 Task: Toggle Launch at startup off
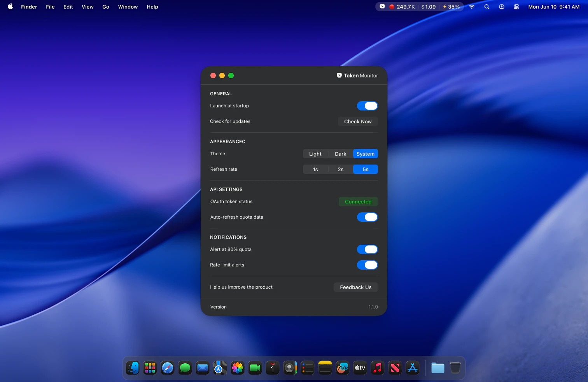pyautogui.click(x=367, y=105)
